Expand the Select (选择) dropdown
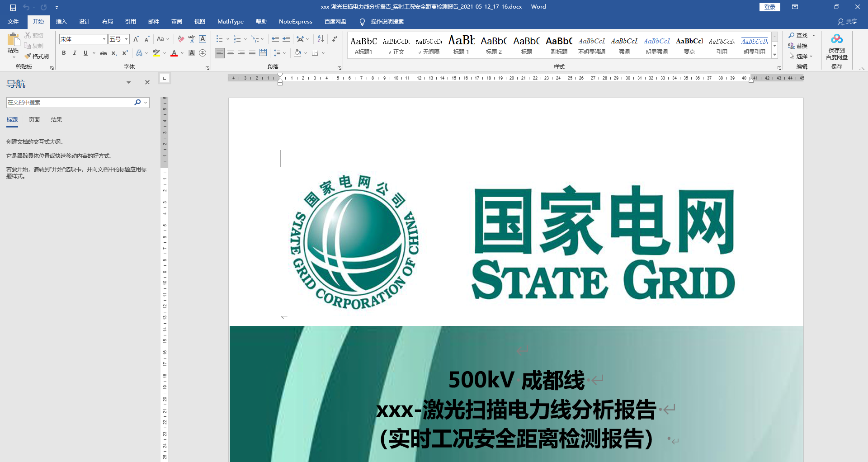 click(x=802, y=56)
